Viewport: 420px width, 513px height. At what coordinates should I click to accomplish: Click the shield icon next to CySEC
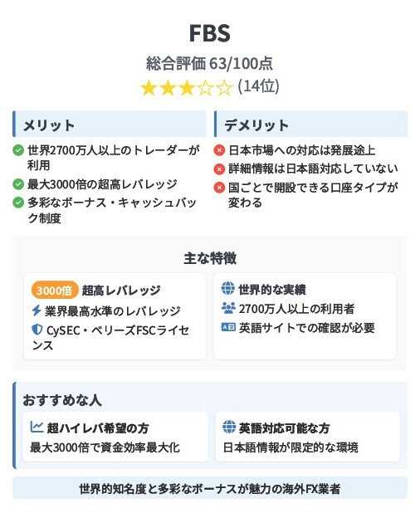pyautogui.click(x=37, y=330)
